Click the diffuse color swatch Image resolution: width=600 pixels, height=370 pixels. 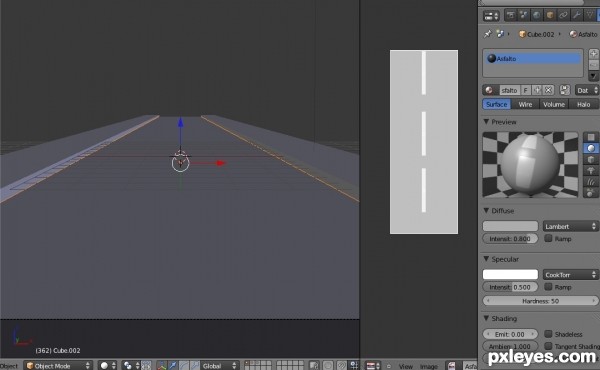[x=510, y=226]
